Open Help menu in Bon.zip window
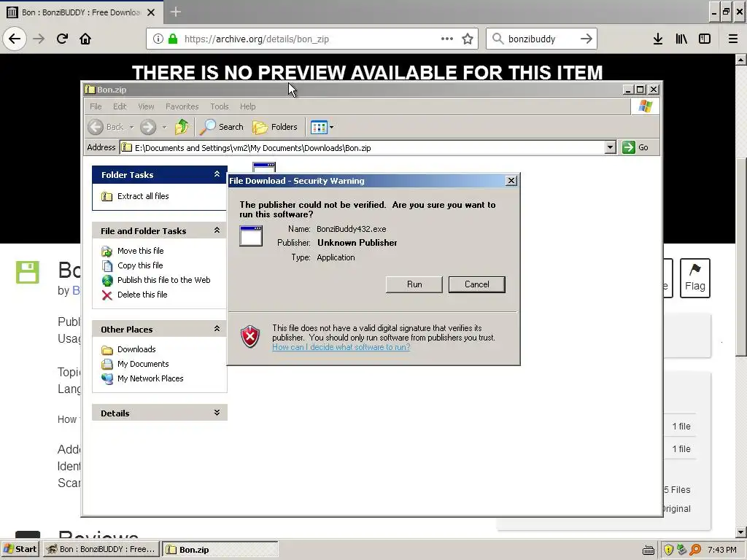Viewport: 747px width, 560px height. coord(248,106)
